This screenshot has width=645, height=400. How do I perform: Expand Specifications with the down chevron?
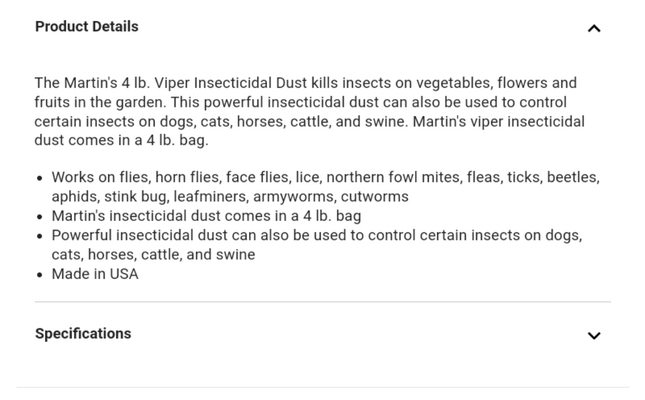(x=594, y=335)
